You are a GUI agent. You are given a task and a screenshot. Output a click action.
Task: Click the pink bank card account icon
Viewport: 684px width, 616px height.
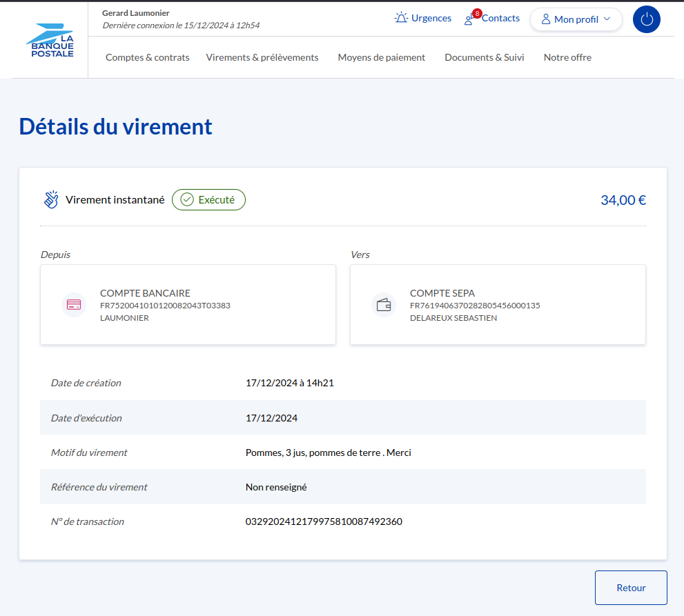pos(74,304)
